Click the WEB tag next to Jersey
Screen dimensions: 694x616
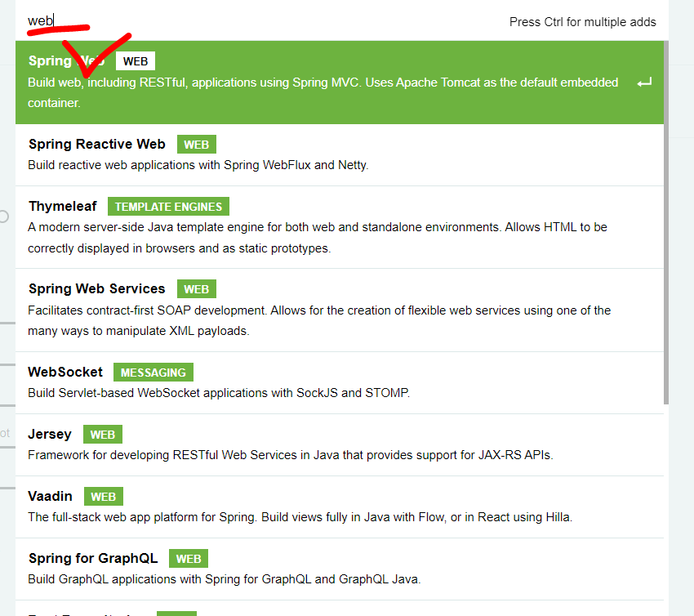103,435
